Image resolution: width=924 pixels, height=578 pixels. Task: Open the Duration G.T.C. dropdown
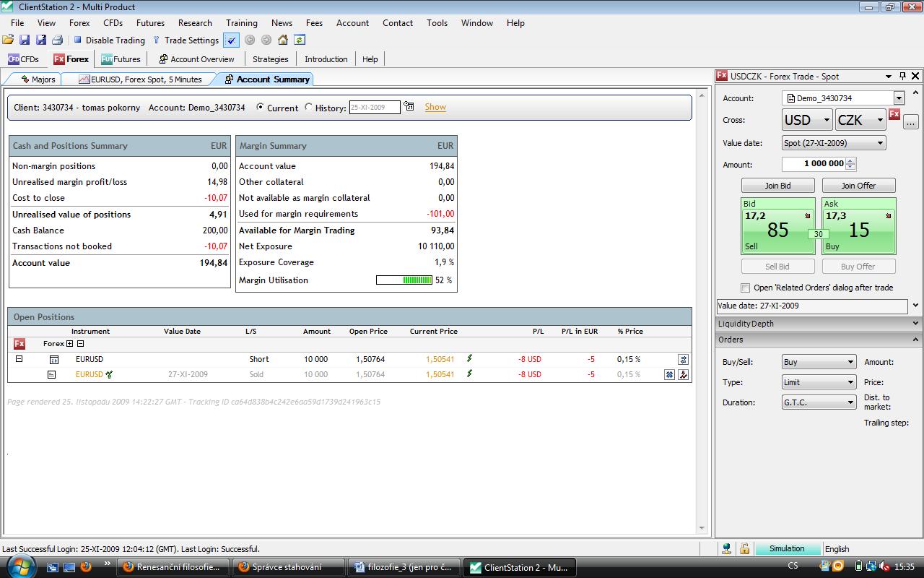pos(819,402)
